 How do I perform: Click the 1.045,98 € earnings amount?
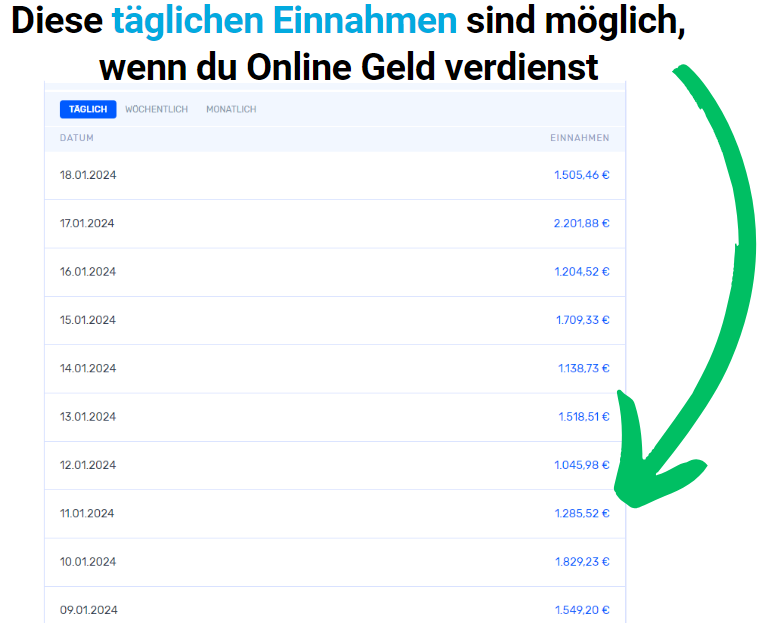click(x=582, y=465)
